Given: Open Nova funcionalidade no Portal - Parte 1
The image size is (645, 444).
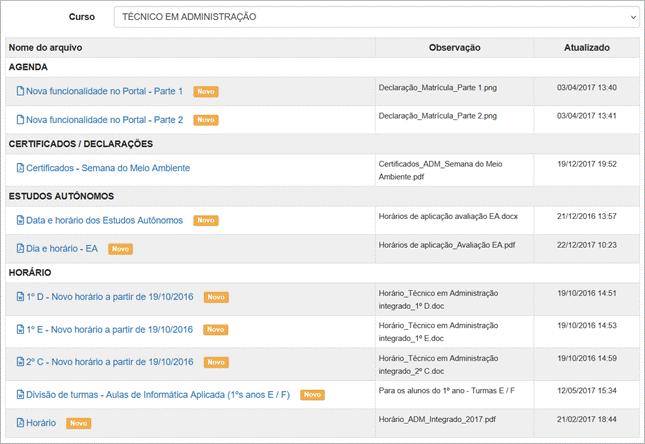Looking at the screenshot, I should pos(104,91).
